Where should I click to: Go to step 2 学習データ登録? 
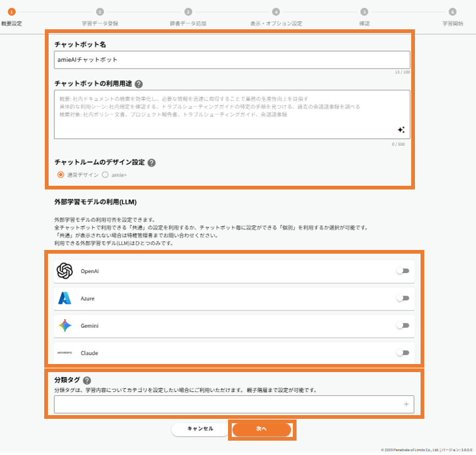(x=100, y=12)
